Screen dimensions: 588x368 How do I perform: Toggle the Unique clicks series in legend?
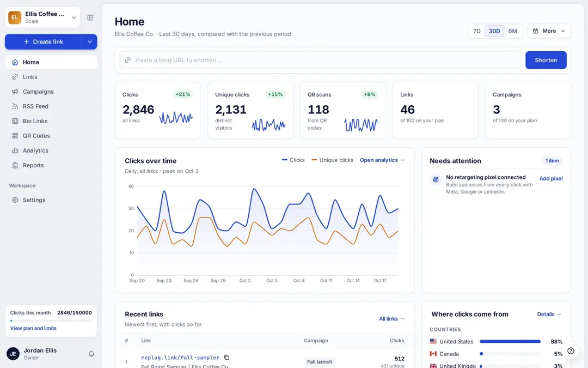pyautogui.click(x=332, y=160)
